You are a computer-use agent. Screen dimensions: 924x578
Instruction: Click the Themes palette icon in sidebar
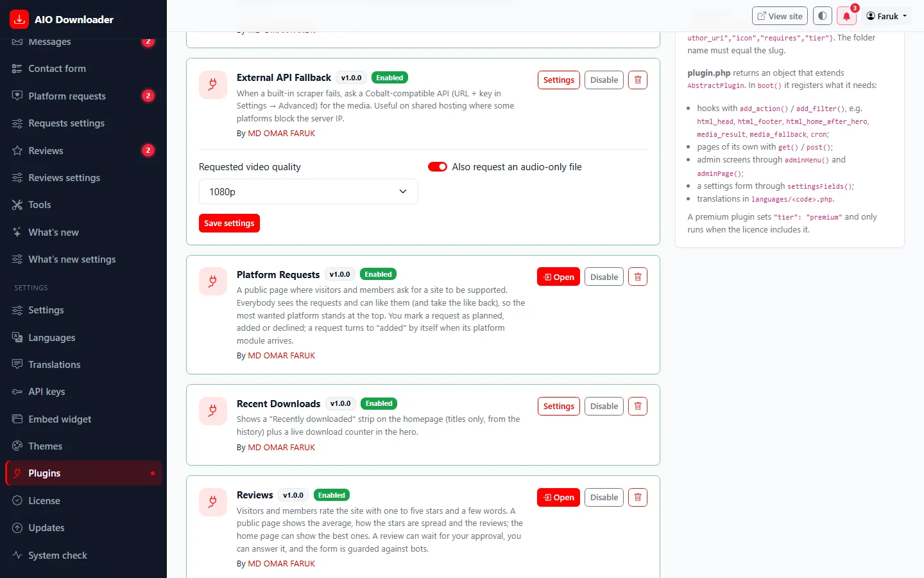17,446
